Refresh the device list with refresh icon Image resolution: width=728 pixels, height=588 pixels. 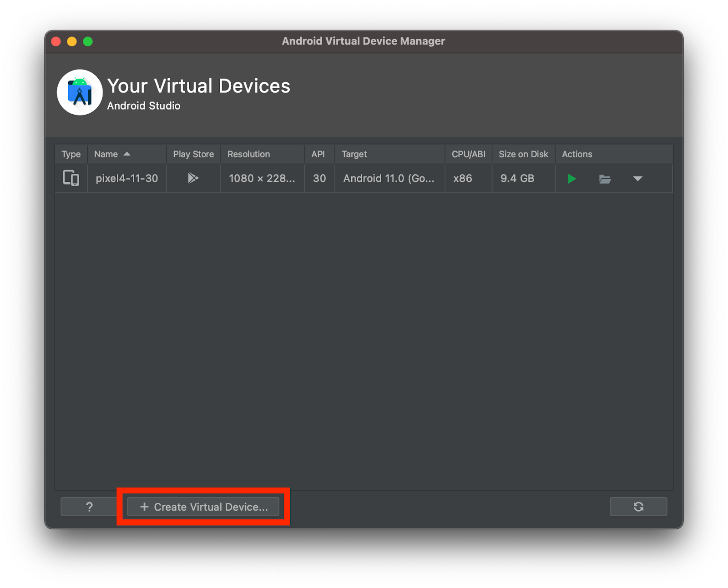[638, 507]
